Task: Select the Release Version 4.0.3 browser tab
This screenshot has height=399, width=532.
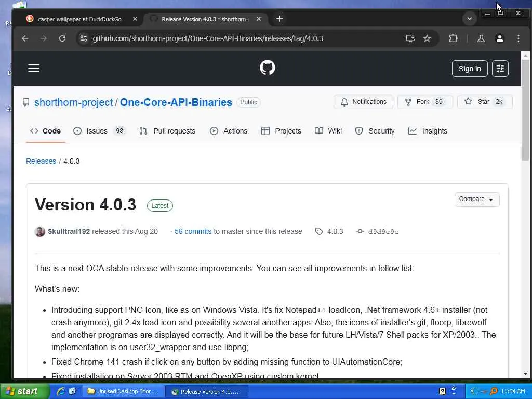Action: tap(205, 19)
